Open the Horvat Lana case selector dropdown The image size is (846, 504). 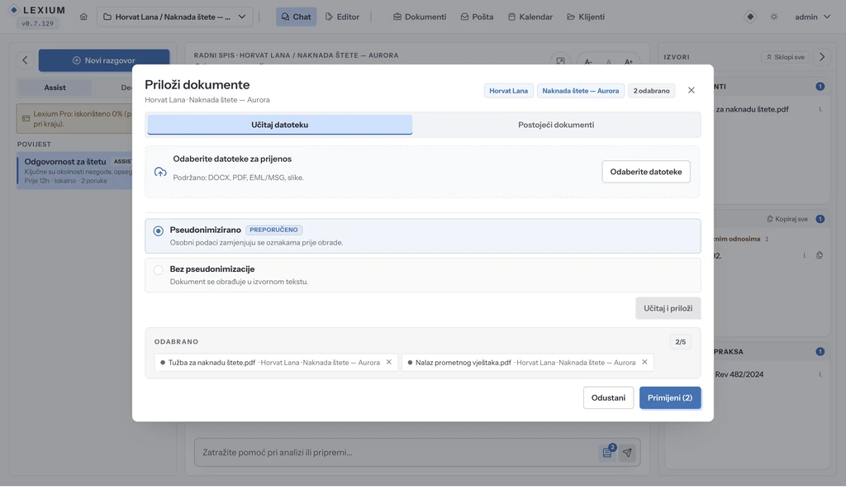click(x=175, y=17)
